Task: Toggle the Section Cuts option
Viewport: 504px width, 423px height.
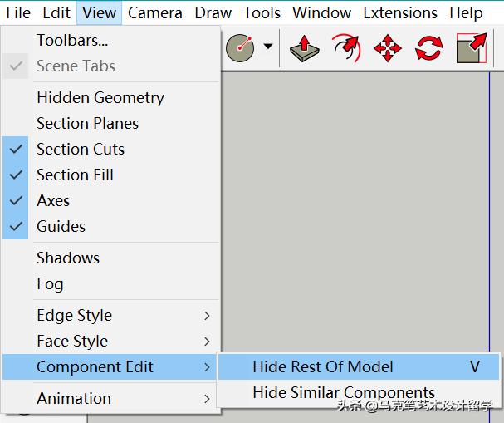Action: [x=81, y=150]
